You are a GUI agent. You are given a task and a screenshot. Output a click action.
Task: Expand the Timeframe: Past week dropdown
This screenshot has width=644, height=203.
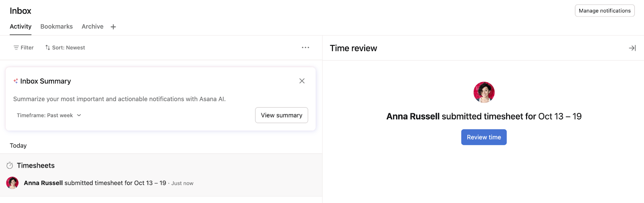pos(49,115)
